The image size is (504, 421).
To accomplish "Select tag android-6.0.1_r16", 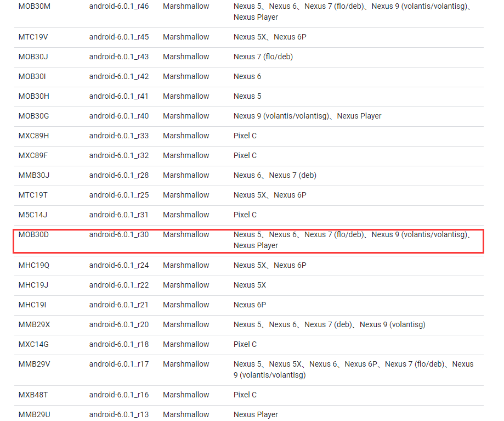I will click(119, 395).
